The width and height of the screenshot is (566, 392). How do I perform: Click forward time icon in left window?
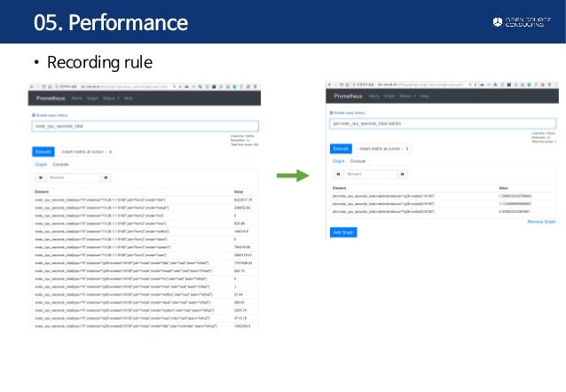(x=106, y=177)
